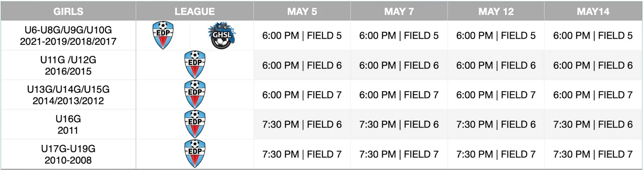Select the LEAGUE column header
The image size is (644, 170).
195,11
